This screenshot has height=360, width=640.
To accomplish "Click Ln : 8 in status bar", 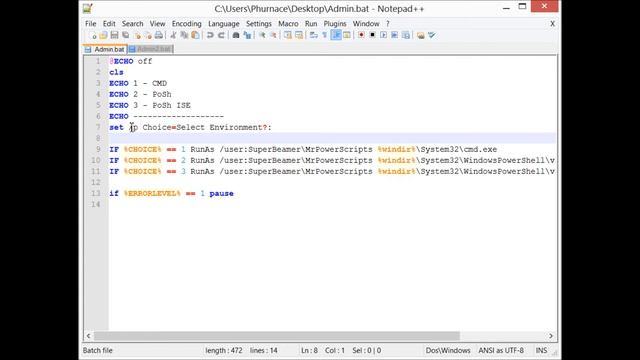I will click(x=309, y=350).
